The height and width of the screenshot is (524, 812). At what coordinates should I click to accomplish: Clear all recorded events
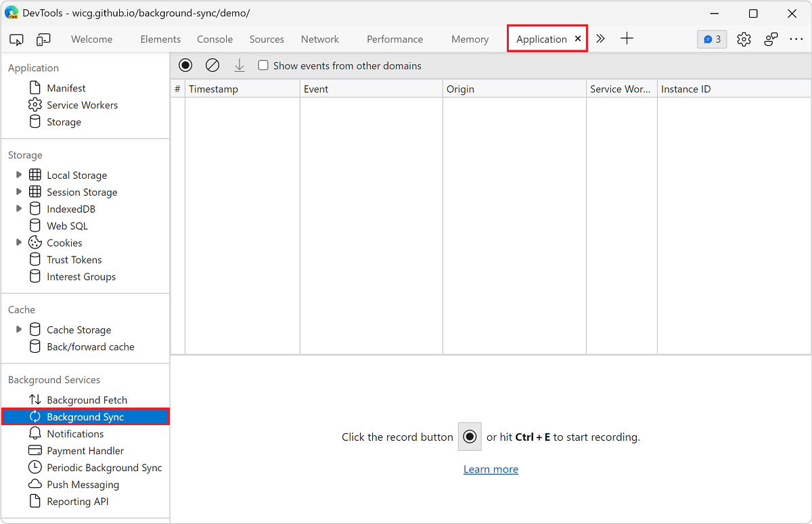click(212, 65)
